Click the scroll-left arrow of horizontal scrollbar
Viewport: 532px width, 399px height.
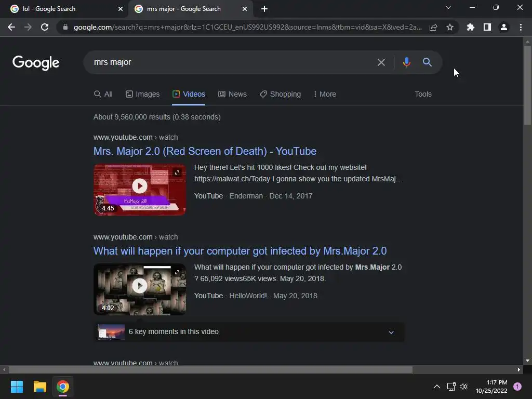click(4, 370)
